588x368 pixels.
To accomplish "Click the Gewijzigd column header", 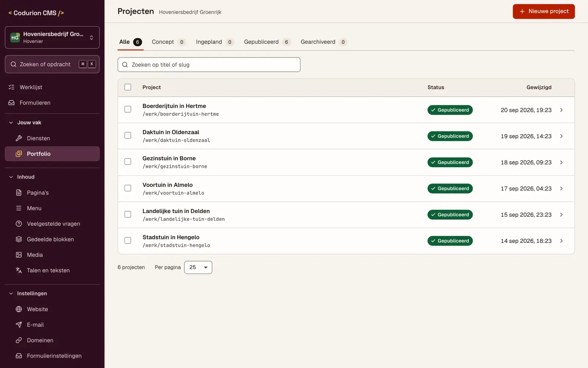I will click(539, 87).
